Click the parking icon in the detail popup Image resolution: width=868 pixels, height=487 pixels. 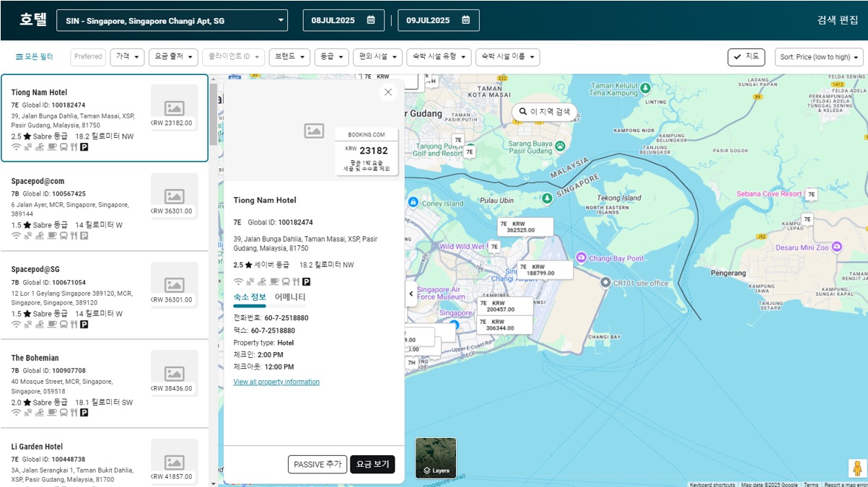point(306,281)
